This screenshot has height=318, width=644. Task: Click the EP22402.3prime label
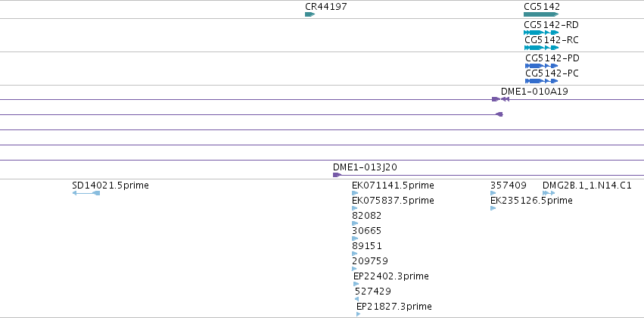click(x=391, y=276)
